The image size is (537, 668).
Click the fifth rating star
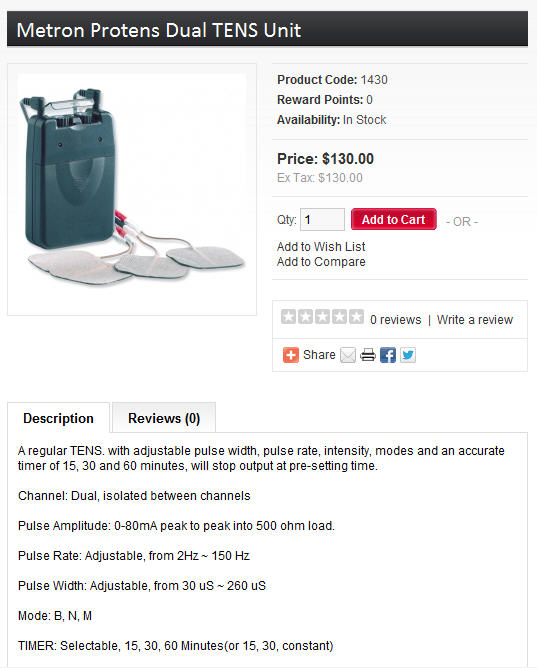pyautogui.click(x=356, y=317)
